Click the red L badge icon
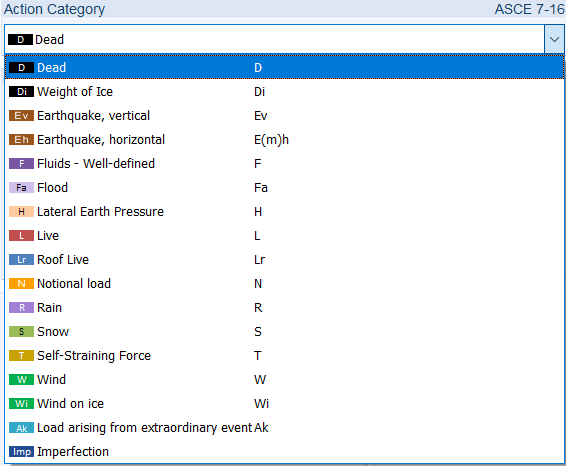The width and height of the screenshot is (566, 466). (21, 236)
